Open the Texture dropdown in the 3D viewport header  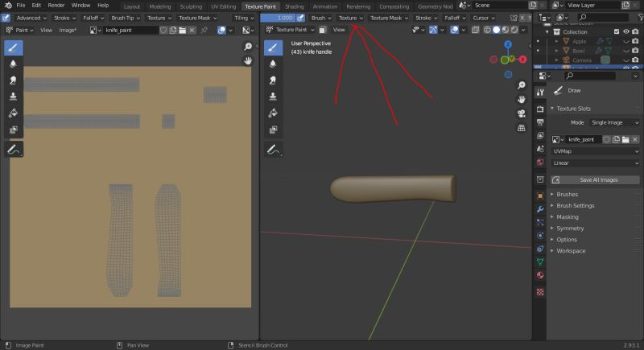click(350, 18)
